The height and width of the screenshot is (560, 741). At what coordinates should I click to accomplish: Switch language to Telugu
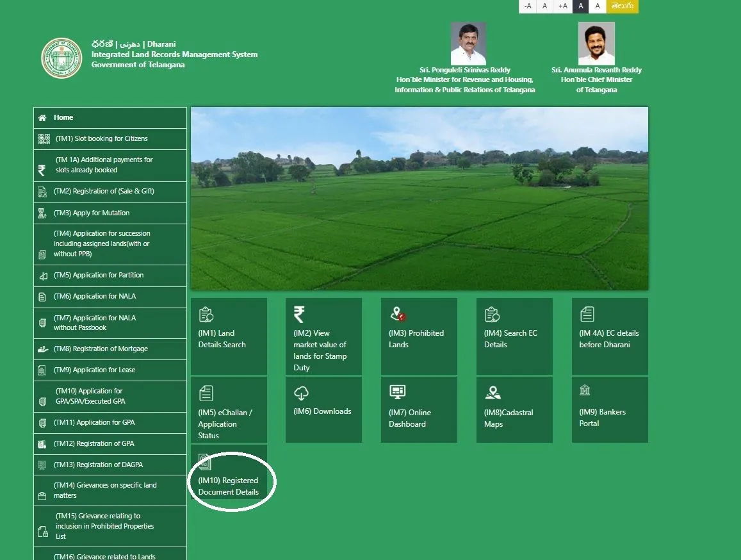click(x=622, y=6)
